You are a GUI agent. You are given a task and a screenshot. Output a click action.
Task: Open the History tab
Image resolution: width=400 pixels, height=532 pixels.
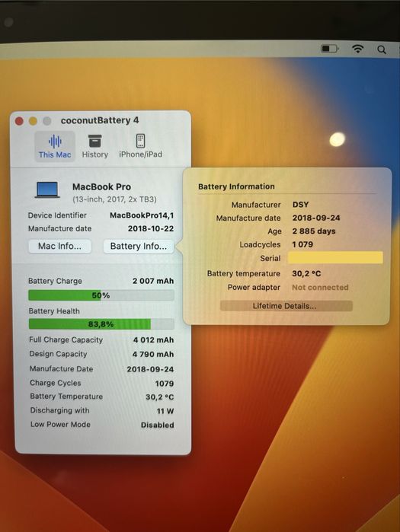pyautogui.click(x=94, y=147)
